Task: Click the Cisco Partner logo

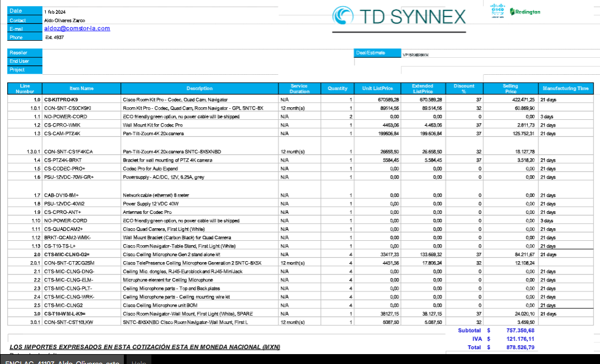Action: click(498, 10)
